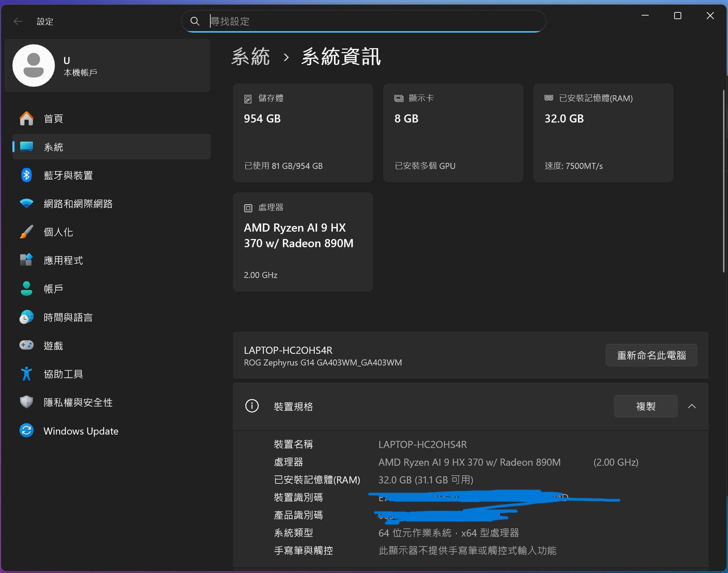Screen dimensions: 728x573
Task: Click the Bluetooth icon for 藍牙與裝置
Action: 27,175
